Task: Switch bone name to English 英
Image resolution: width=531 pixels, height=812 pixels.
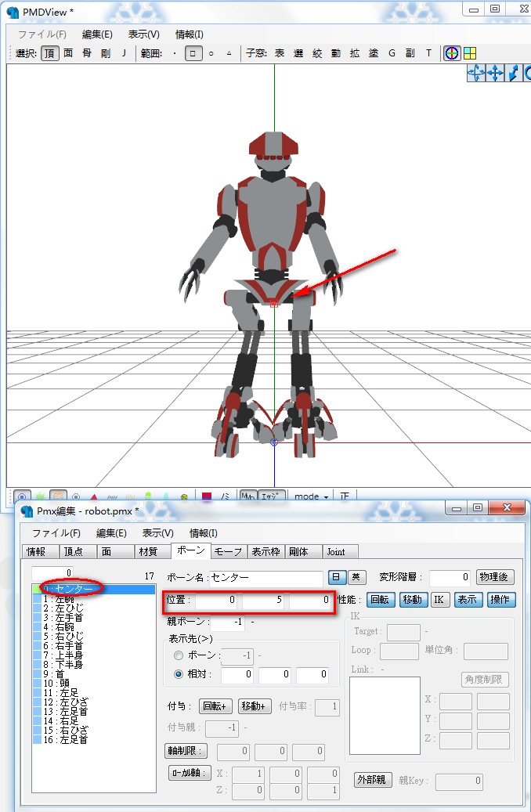Action: pos(356,577)
